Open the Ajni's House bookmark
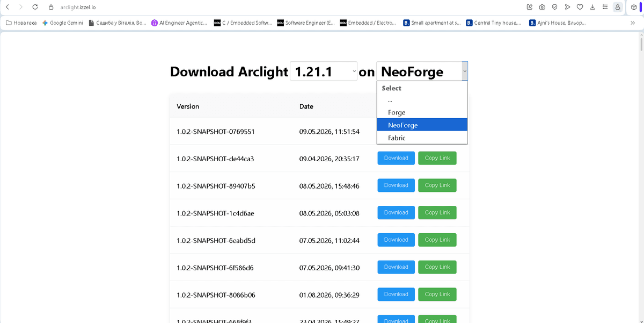The image size is (644, 323). [x=558, y=23]
